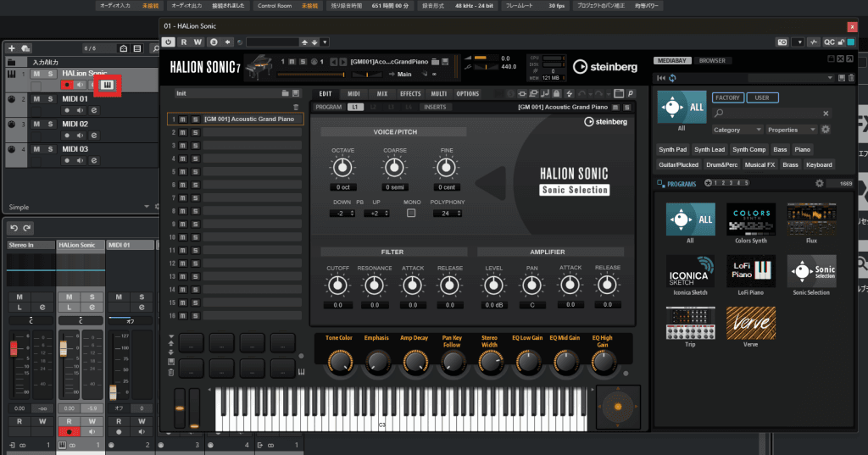The image size is (868, 455).
Task: Select the INSERTS page button
Action: [435, 107]
